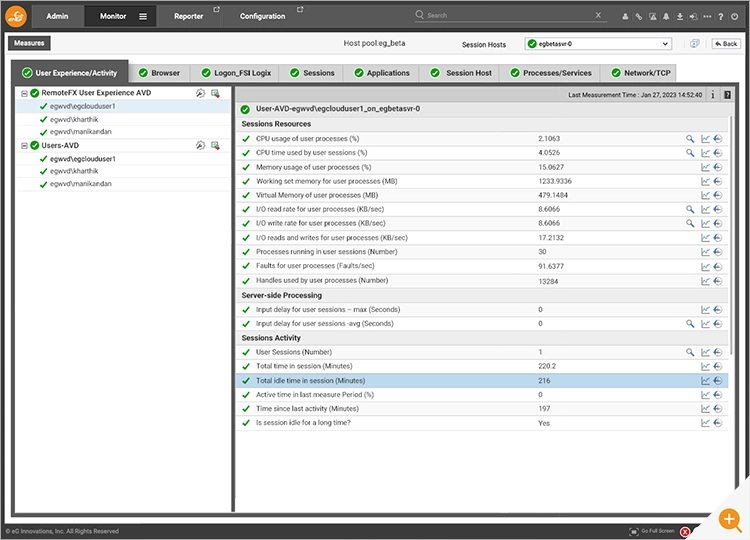The width and height of the screenshot is (750, 540).
Task: Select egwvd\manikandan under Users-AVD
Action: (x=80, y=184)
